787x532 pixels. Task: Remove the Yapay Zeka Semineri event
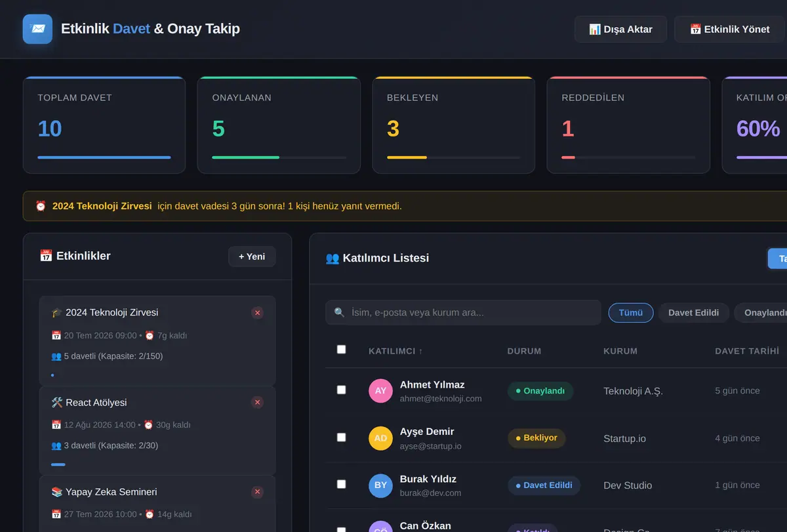pyautogui.click(x=257, y=492)
